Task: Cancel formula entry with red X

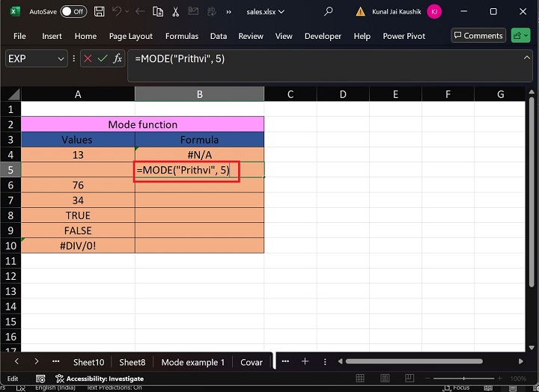Action: (88, 59)
